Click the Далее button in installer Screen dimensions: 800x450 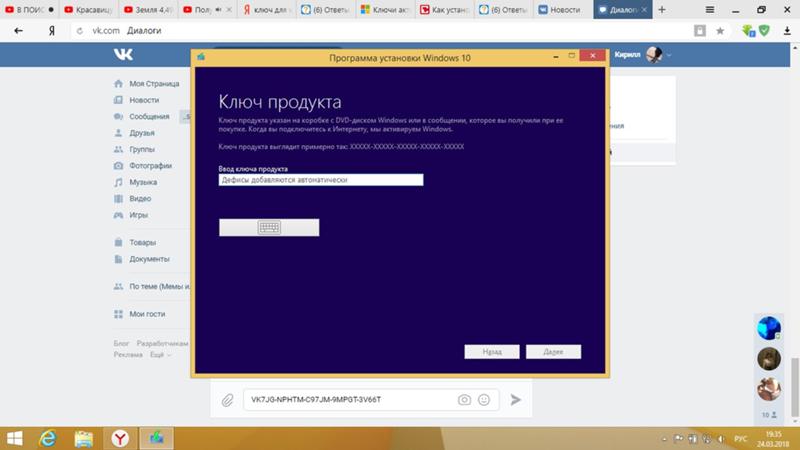pyautogui.click(x=553, y=352)
